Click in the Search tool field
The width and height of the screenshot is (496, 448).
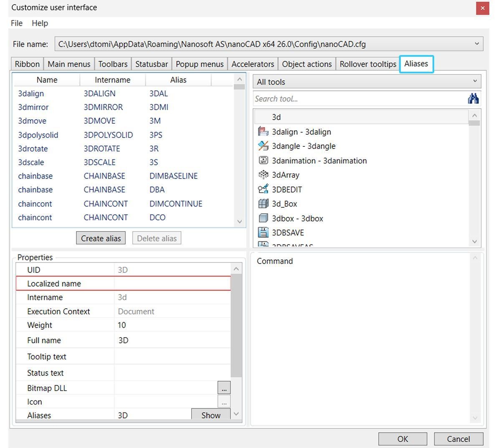coord(359,99)
